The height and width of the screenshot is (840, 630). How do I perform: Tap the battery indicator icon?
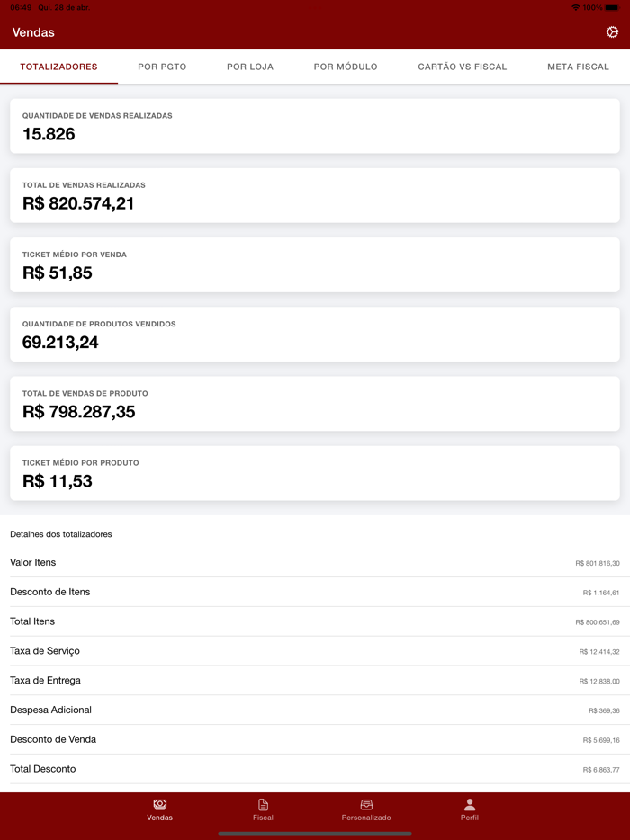click(x=614, y=7)
